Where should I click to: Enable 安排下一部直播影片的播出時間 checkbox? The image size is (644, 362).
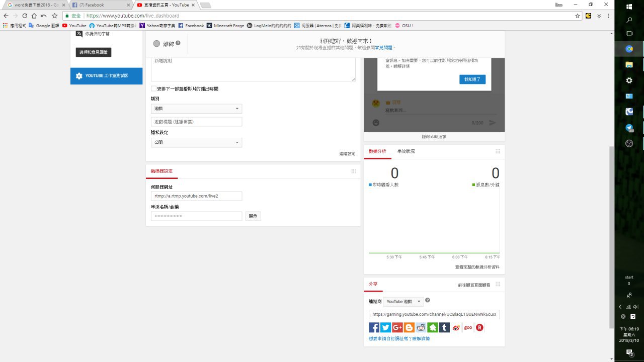click(x=154, y=88)
